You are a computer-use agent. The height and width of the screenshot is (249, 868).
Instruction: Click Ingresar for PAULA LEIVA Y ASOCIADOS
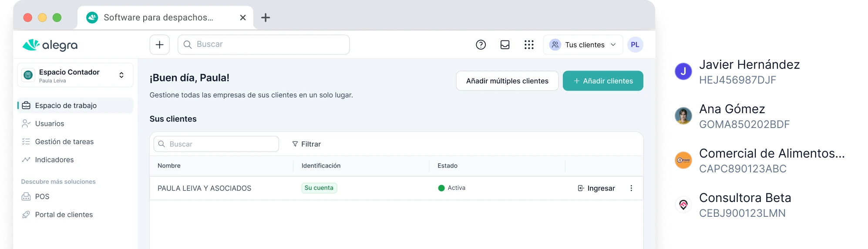coord(596,188)
